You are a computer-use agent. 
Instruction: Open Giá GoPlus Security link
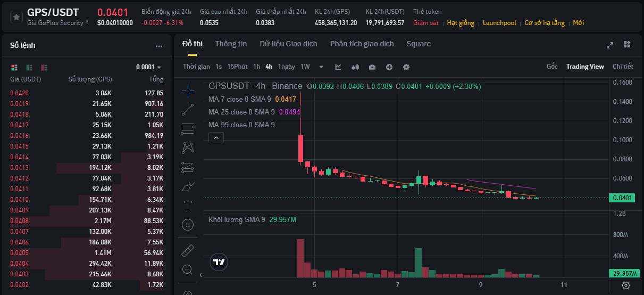(x=58, y=23)
